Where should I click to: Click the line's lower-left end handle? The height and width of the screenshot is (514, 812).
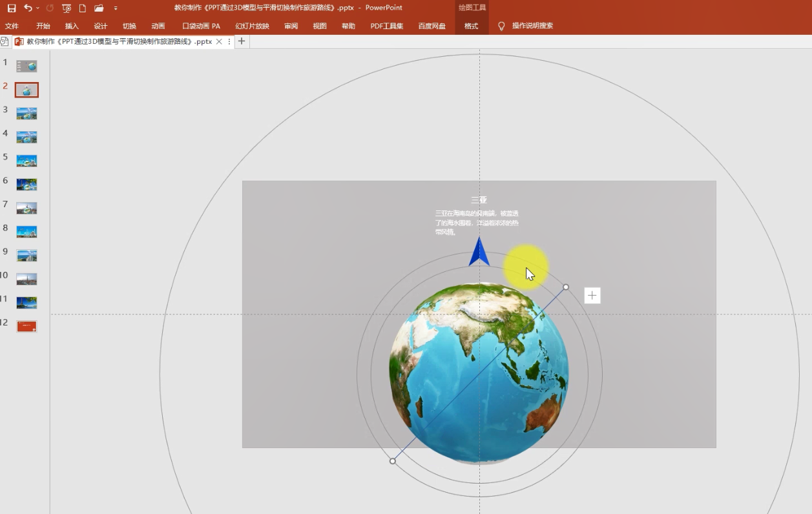393,461
